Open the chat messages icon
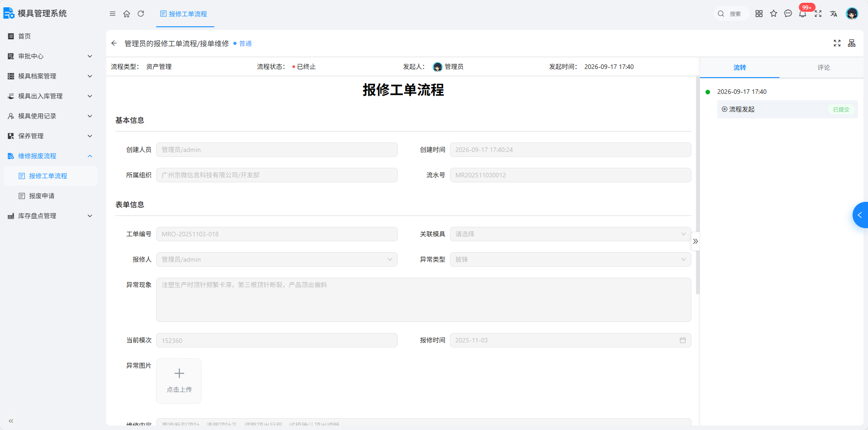 [x=788, y=14]
